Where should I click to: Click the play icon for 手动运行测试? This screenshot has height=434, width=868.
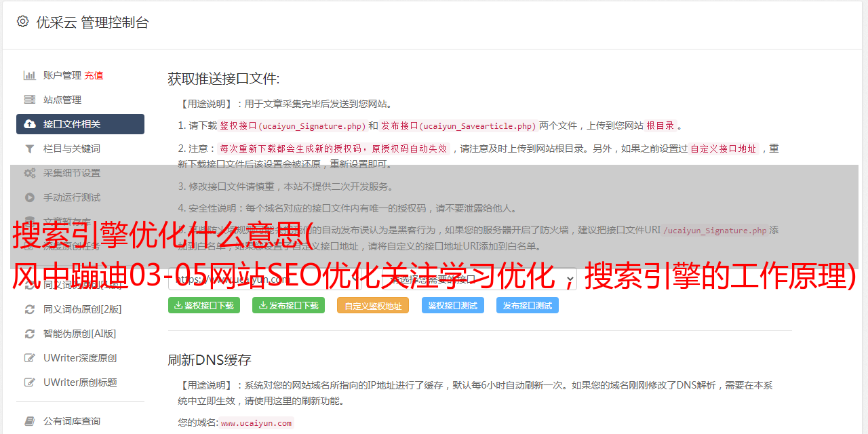(30, 197)
